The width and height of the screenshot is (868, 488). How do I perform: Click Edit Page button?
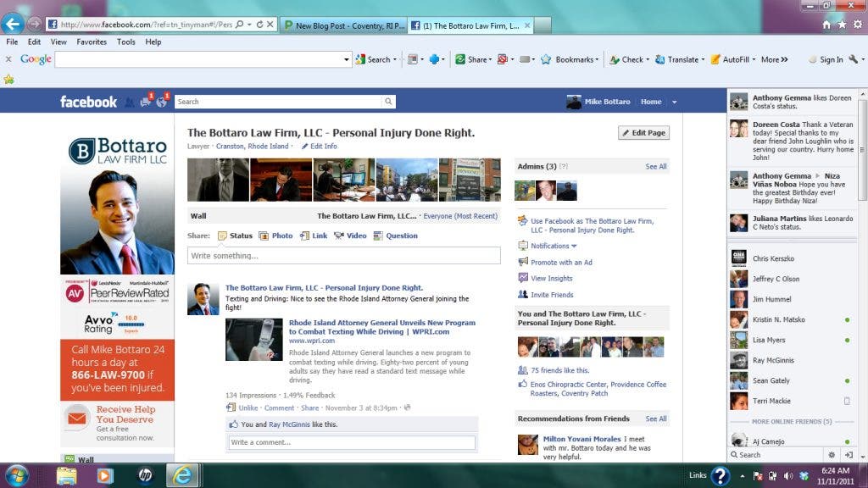tap(644, 133)
